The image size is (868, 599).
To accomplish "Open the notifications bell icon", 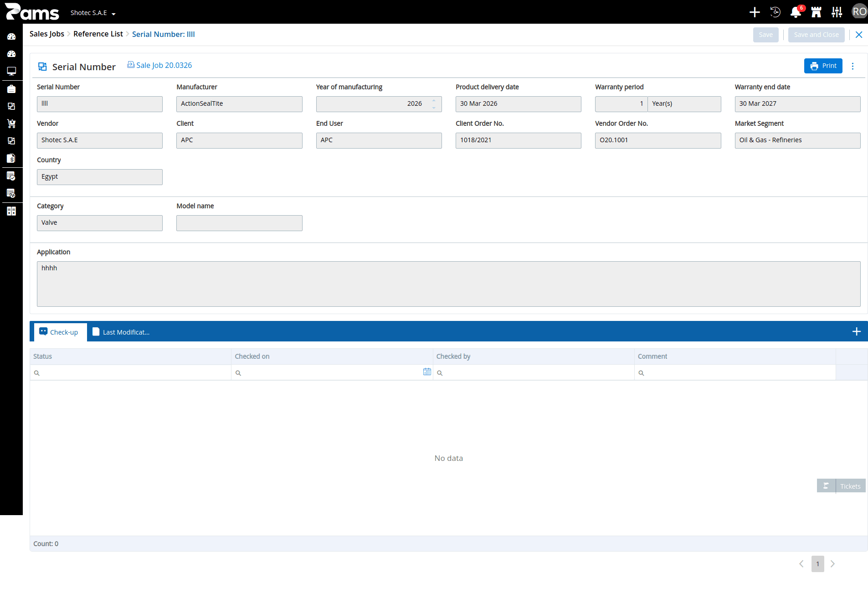I will [x=796, y=12].
